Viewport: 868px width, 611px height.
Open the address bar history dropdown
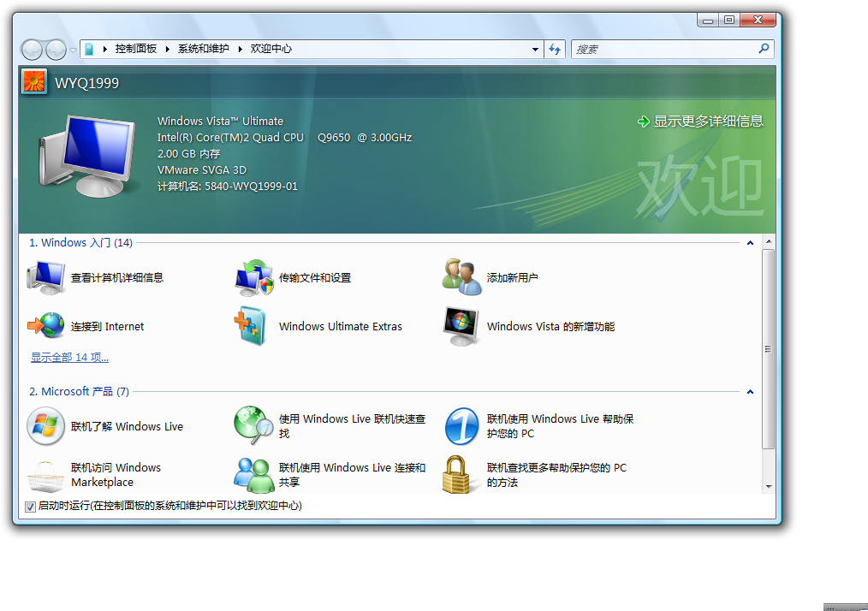pos(535,50)
